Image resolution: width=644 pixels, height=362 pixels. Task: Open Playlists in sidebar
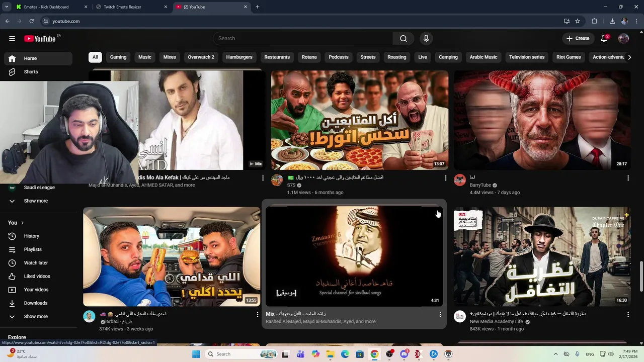pos(38,249)
